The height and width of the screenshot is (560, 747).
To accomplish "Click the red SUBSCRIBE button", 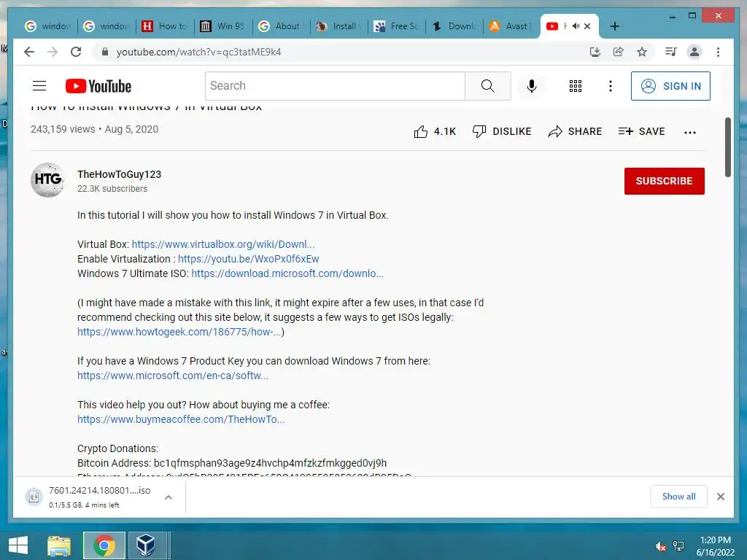I will (x=664, y=181).
